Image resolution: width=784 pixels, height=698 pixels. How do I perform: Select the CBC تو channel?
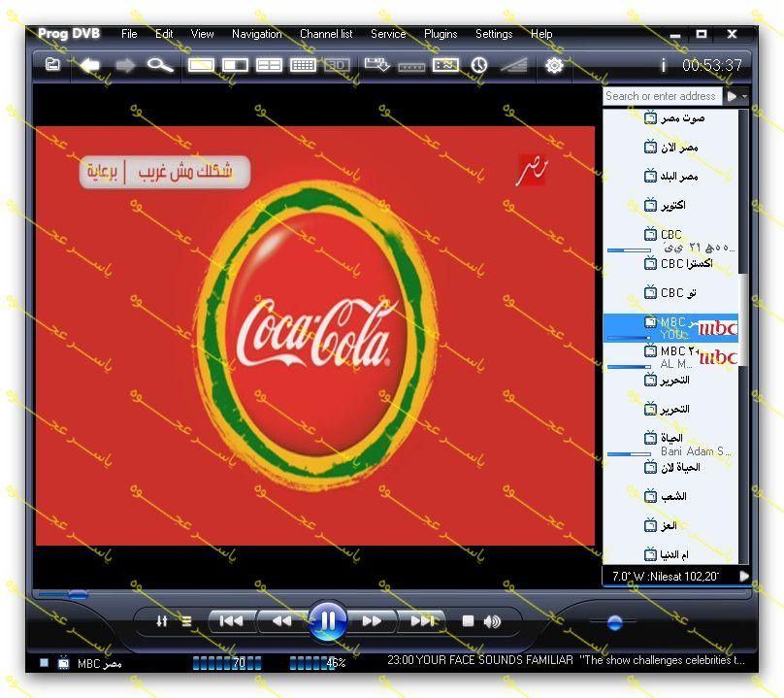pos(670,292)
